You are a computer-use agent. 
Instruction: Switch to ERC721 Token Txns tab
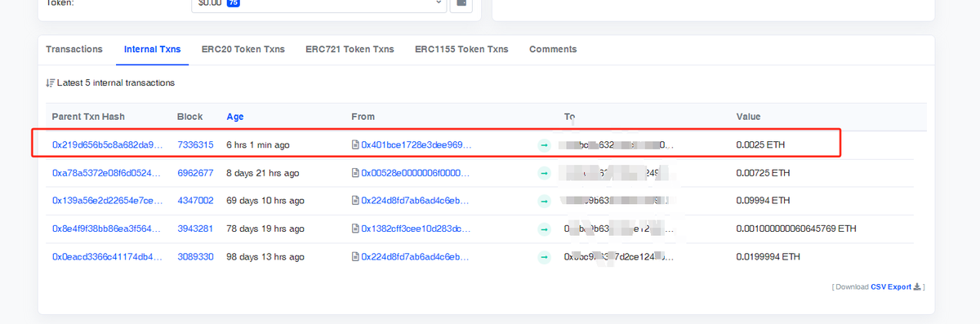click(x=350, y=49)
